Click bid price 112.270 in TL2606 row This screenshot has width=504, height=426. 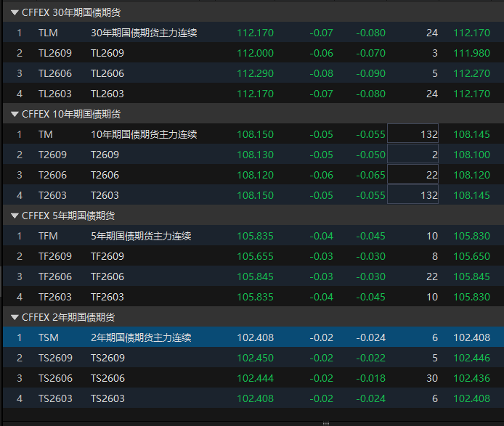tap(471, 73)
